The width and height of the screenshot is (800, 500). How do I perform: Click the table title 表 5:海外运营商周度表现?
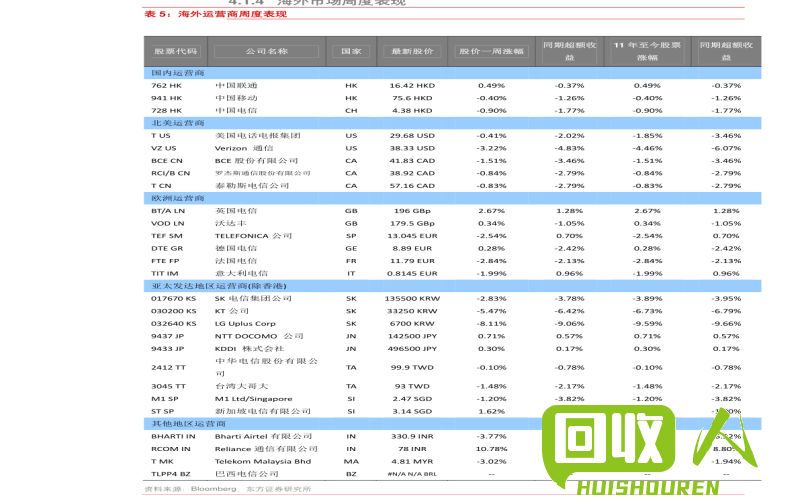(216, 14)
